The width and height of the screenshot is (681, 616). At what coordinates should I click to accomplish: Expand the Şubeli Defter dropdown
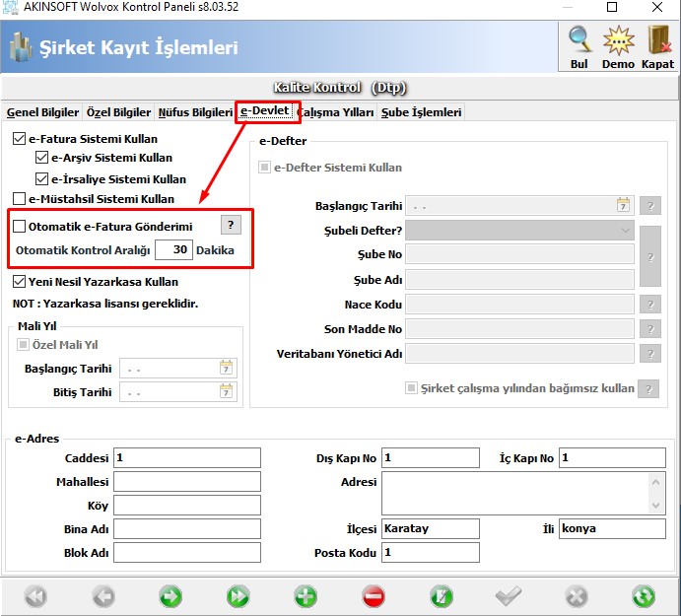tap(625, 231)
